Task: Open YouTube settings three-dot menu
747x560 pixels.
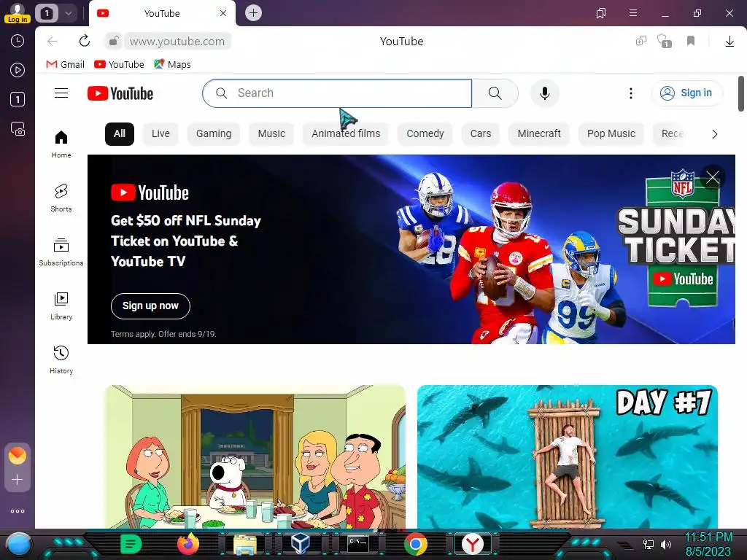Action: pyautogui.click(x=631, y=93)
